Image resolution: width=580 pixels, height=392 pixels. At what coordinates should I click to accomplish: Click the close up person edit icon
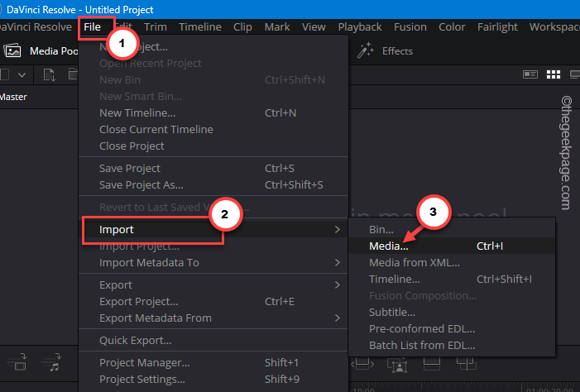tap(397, 365)
